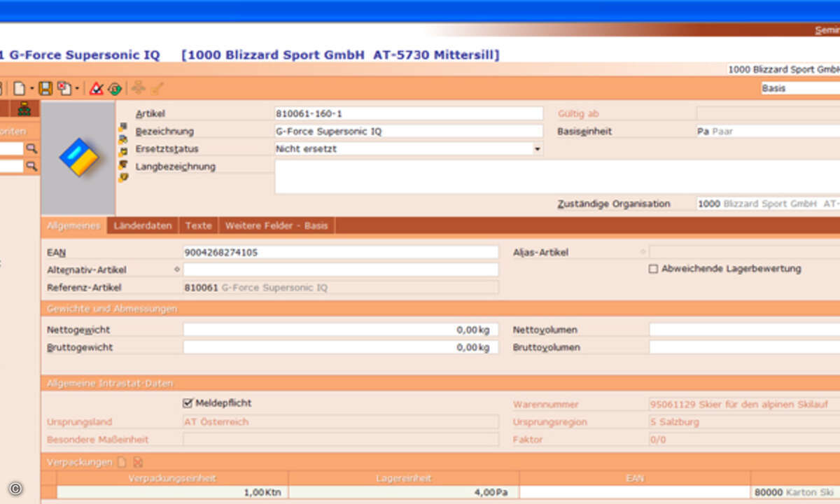
Task: Open the Basis selector at top right
Action: 800,89
